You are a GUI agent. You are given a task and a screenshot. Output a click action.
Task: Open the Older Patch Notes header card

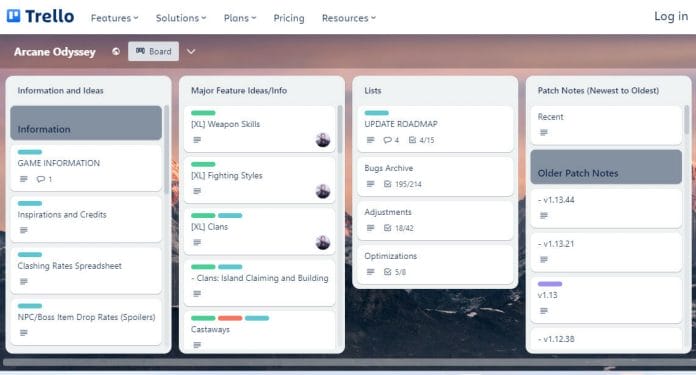tap(606, 167)
